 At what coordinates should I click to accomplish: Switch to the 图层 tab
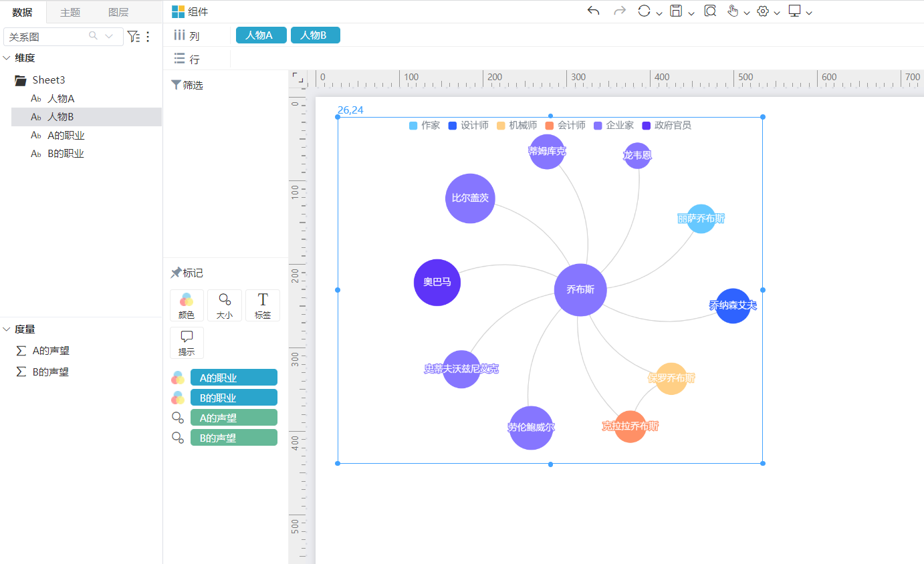pyautogui.click(x=118, y=12)
